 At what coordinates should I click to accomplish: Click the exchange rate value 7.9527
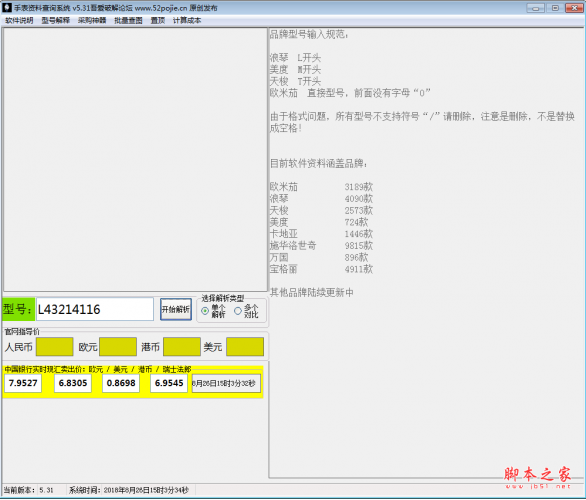[23, 383]
